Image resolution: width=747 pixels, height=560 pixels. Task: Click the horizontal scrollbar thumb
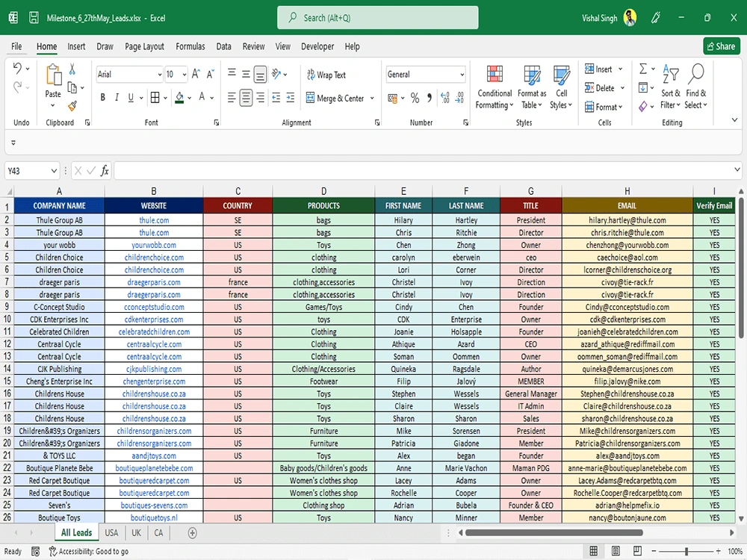click(554, 533)
